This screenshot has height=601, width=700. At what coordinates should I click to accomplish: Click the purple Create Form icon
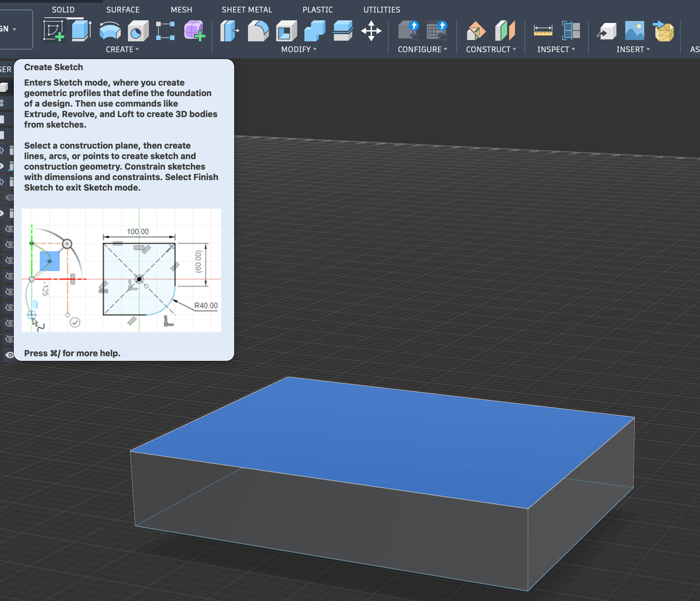(x=194, y=31)
